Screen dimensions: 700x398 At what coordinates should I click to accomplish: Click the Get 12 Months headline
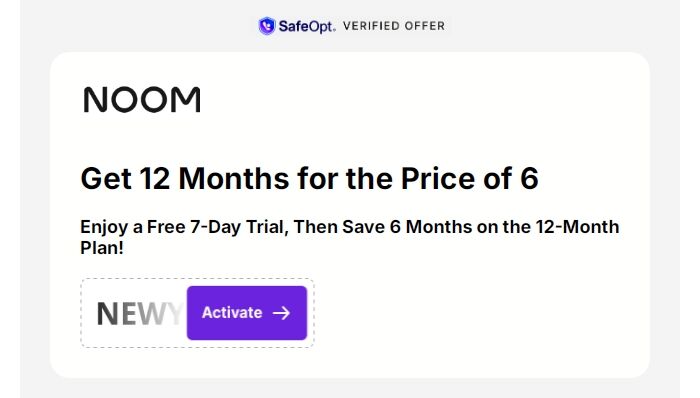coord(309,178)
